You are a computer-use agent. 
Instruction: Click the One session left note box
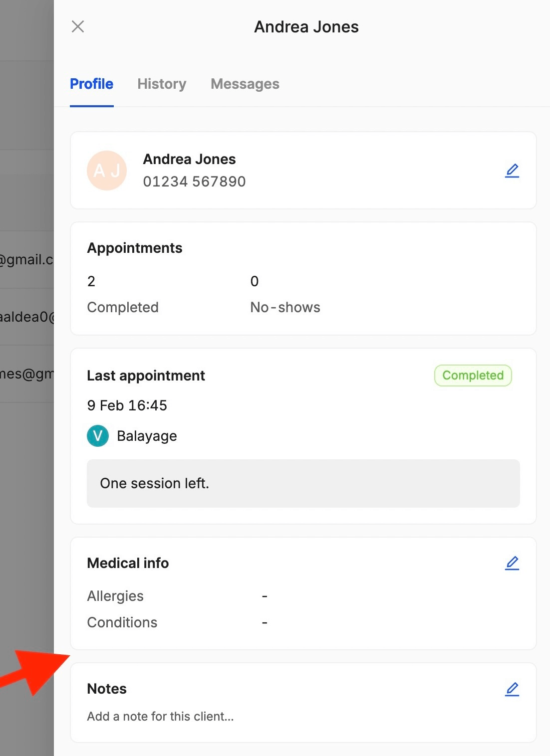click(303, 483)
